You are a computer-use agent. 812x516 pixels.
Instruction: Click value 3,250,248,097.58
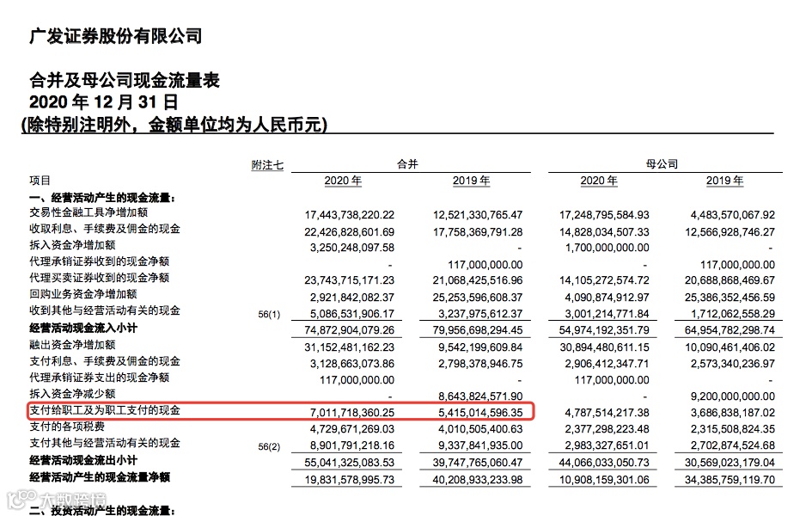click(352, 249)
